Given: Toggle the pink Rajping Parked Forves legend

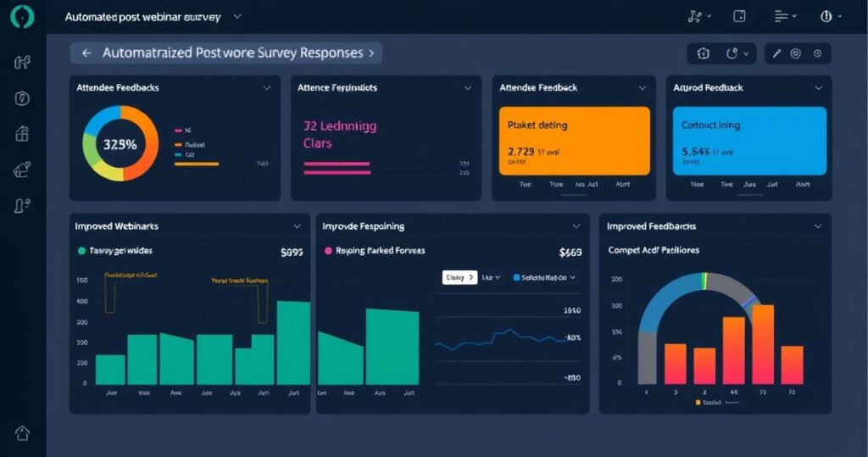Looking at the screenshot, I should [x=329, y=251].
